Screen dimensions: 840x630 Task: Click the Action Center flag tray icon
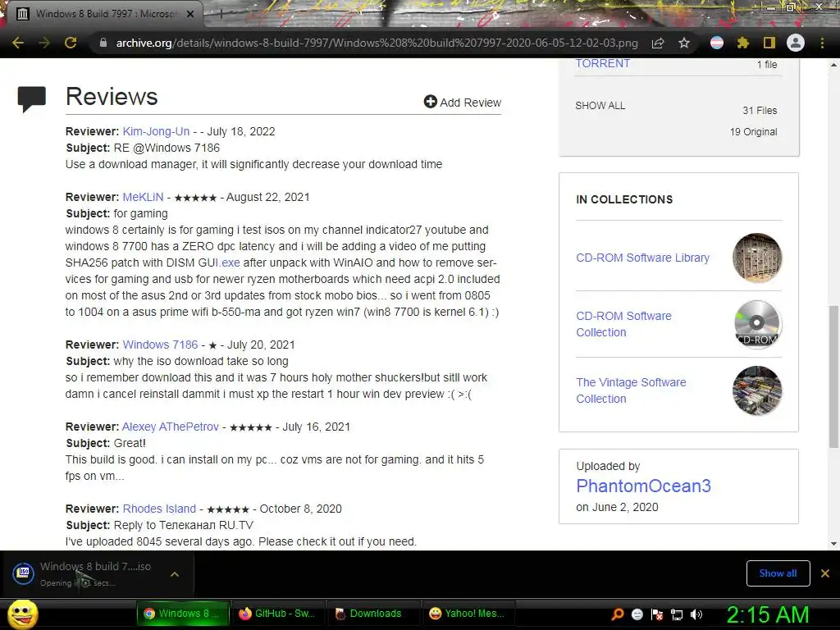coord(657,614)
